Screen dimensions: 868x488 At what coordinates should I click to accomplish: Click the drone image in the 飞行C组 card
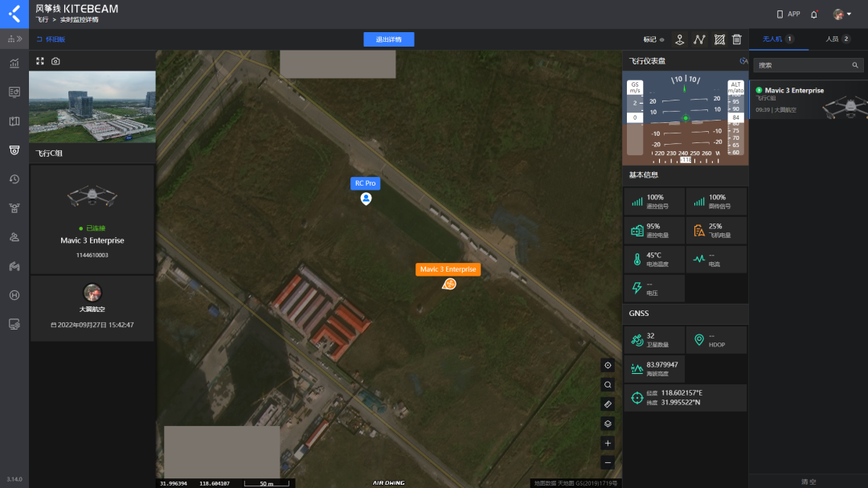coord(92,196)
